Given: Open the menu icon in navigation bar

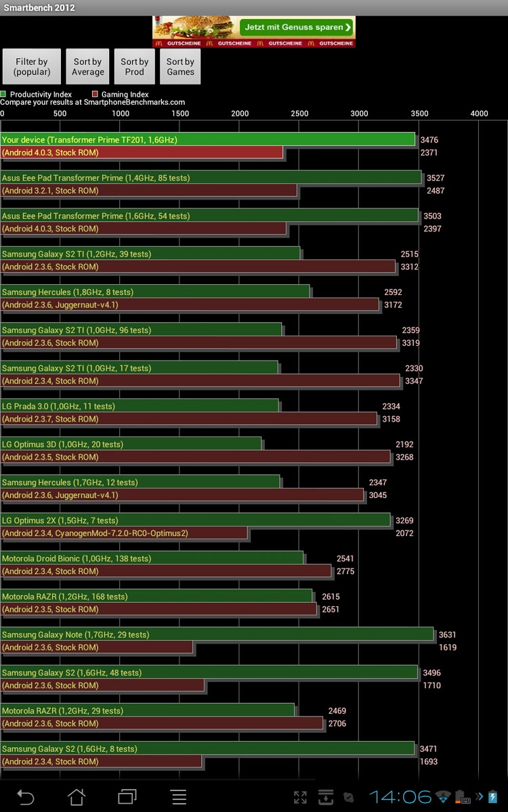Looking at the screenshot, I should [179, 797].
